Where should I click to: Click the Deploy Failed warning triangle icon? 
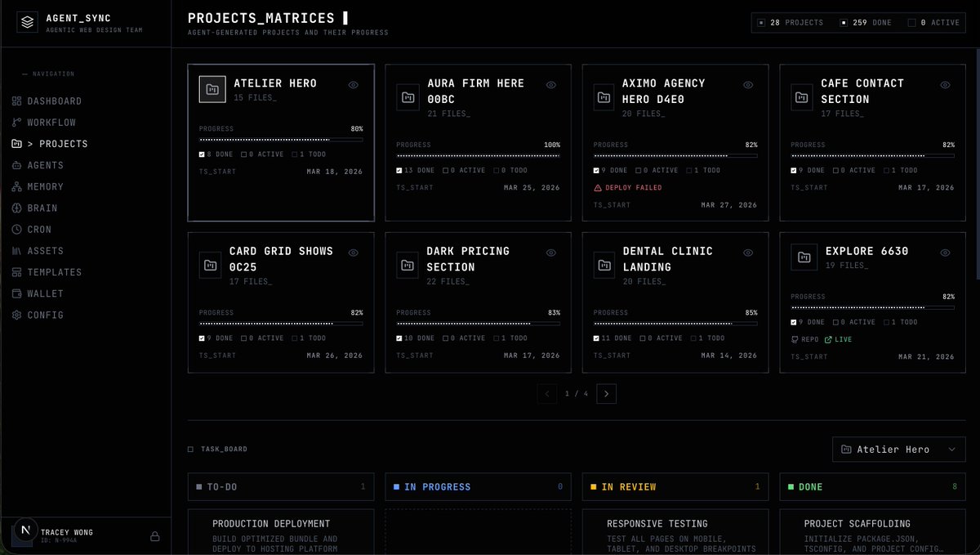pyautogui.click(x=598, y=188)
